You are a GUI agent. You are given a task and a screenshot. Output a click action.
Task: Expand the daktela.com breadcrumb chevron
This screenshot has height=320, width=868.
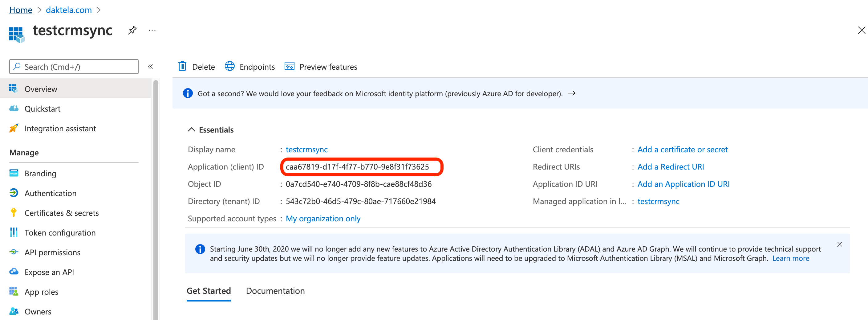coord(99,10)
